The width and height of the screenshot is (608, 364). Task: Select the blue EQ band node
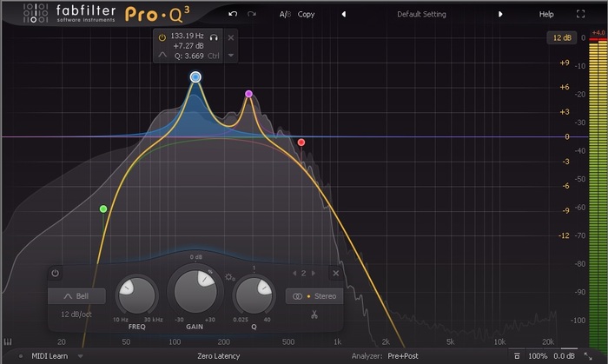tap(195, 76)
